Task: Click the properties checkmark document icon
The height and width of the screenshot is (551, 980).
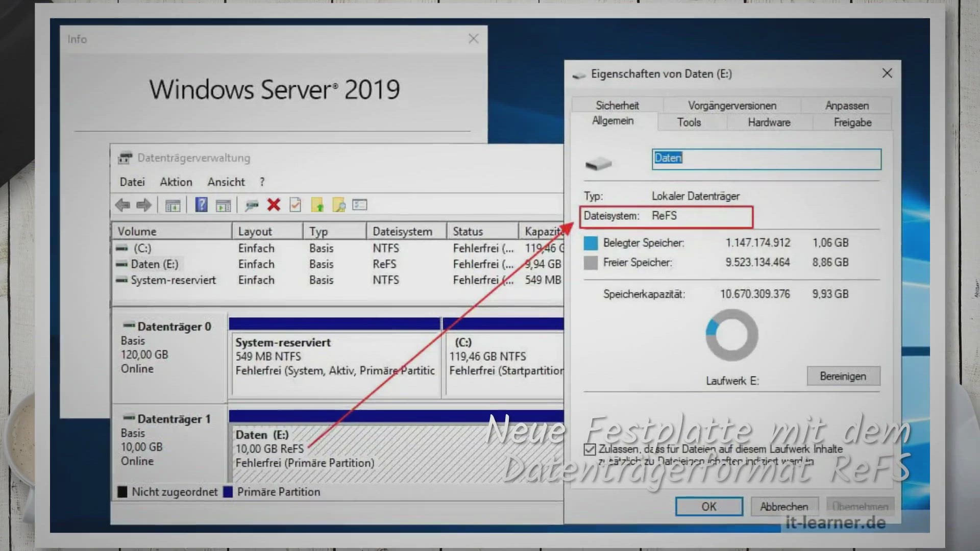Action: pos(295,205)
